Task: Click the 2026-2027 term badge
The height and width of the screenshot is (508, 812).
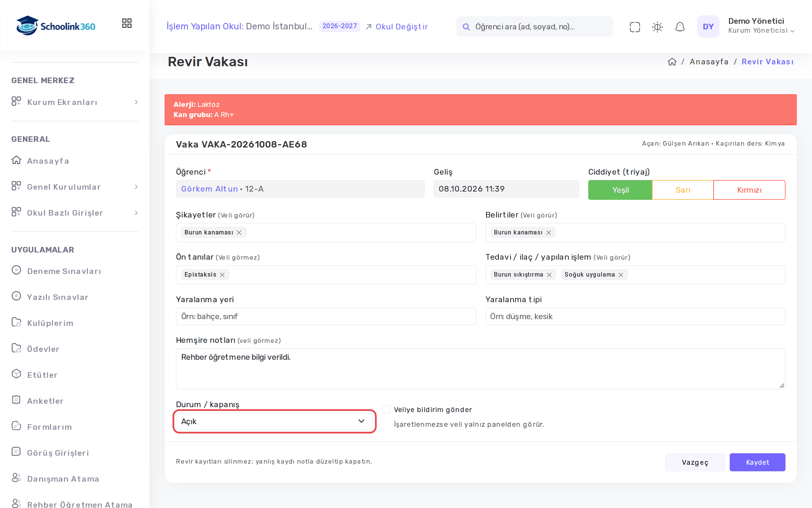Action: [x=339, y=26]
